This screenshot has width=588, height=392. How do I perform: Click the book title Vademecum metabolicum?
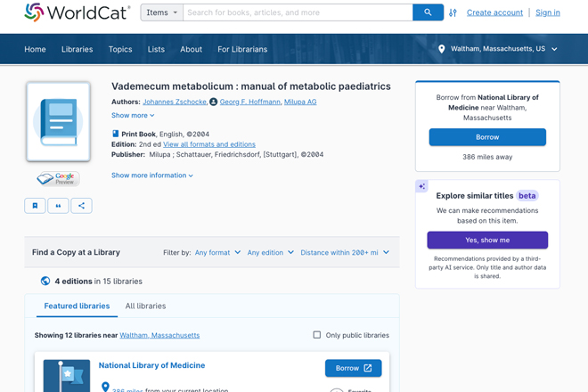pyautogui.click(x=251, y=86)
